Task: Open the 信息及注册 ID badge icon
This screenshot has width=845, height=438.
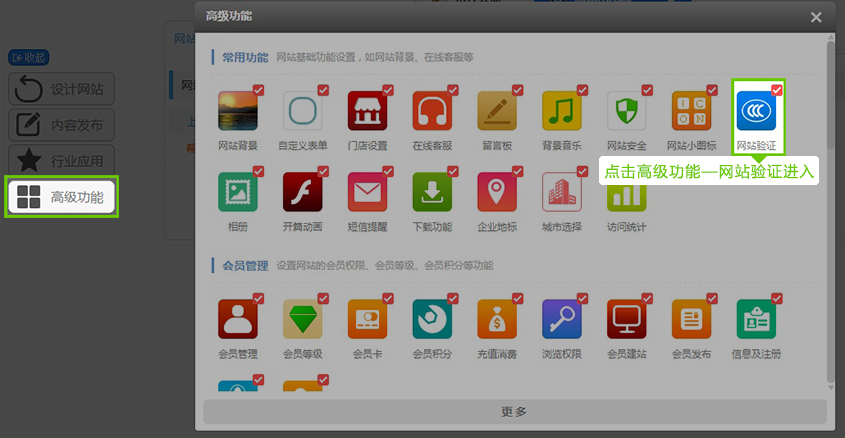Action: [x=756, y=319]
